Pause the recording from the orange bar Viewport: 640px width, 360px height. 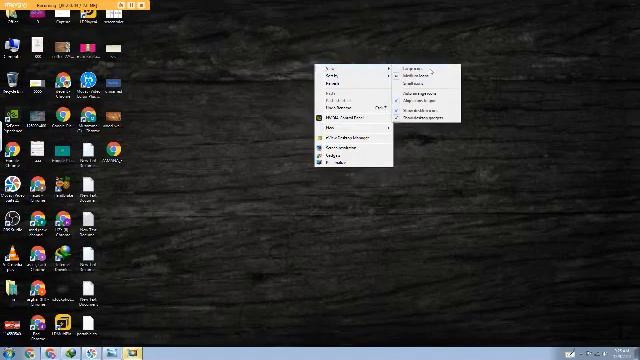pos(131,5)
